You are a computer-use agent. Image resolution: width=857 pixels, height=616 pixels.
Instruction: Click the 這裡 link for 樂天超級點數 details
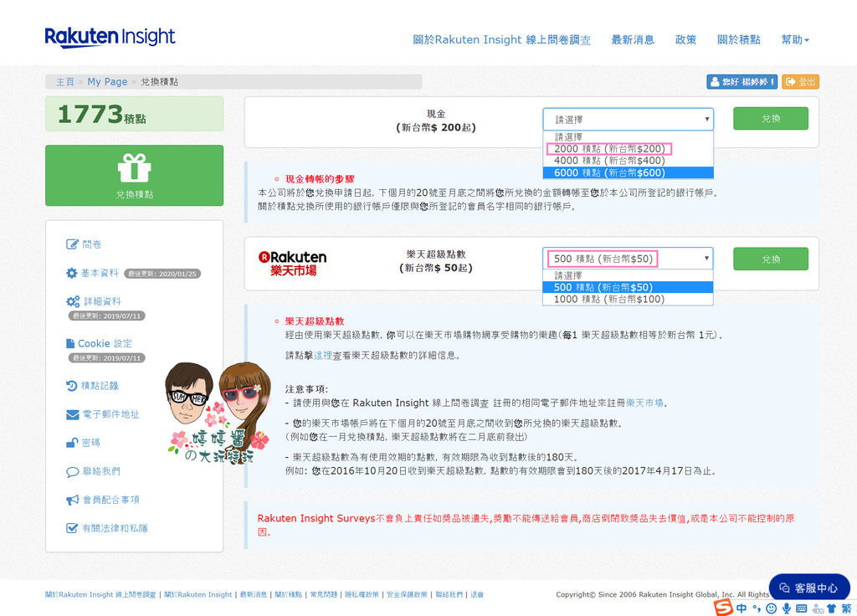(x=323, y=355)
